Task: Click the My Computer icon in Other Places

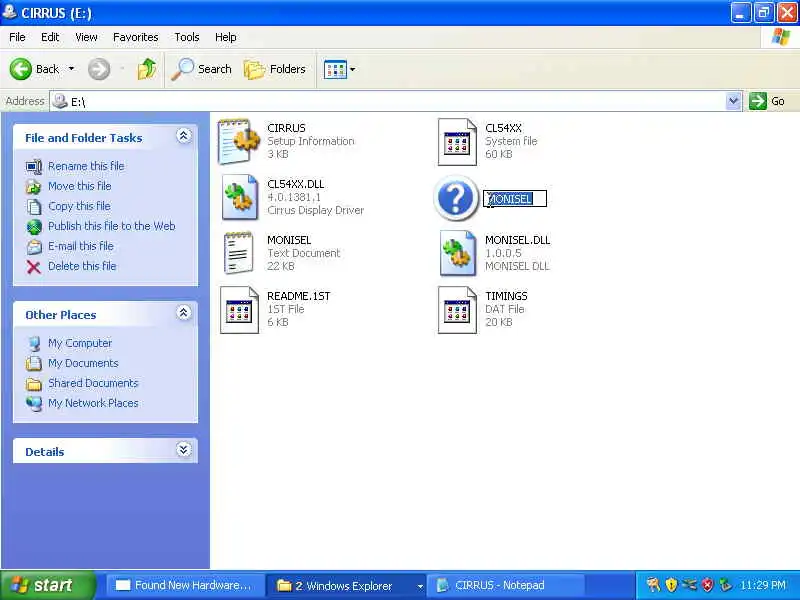Action: [x=34, y=344]
